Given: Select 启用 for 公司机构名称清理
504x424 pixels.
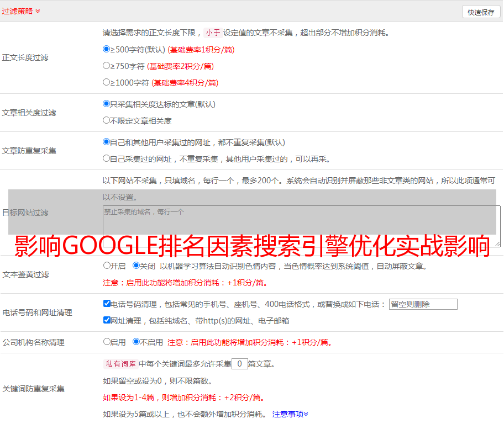Looking at the screenshot, I should (x=107, y=341).
